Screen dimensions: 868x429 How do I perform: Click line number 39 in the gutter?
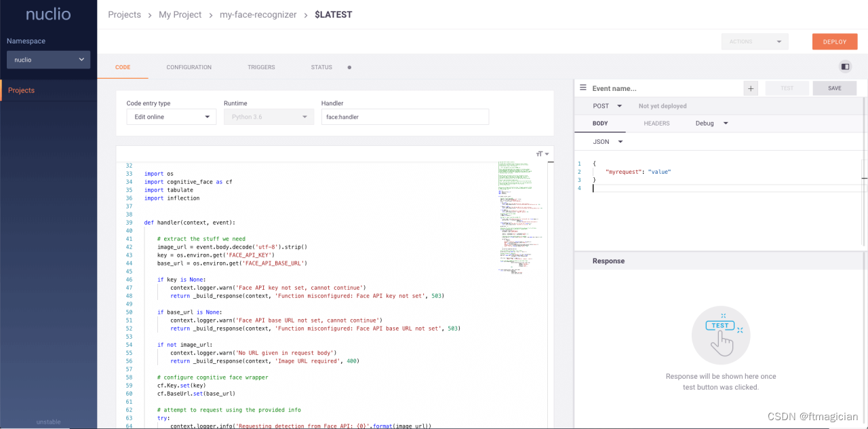click(129, 223)
